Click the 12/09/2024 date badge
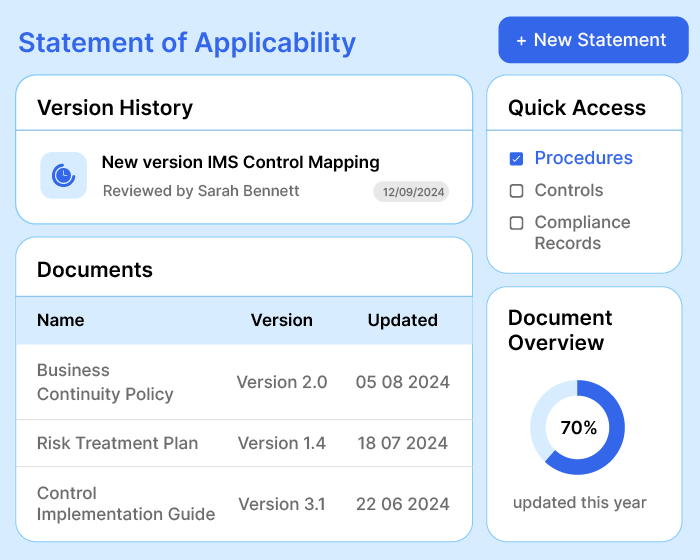Screen dimensions: 700x560 pos(411,191)
